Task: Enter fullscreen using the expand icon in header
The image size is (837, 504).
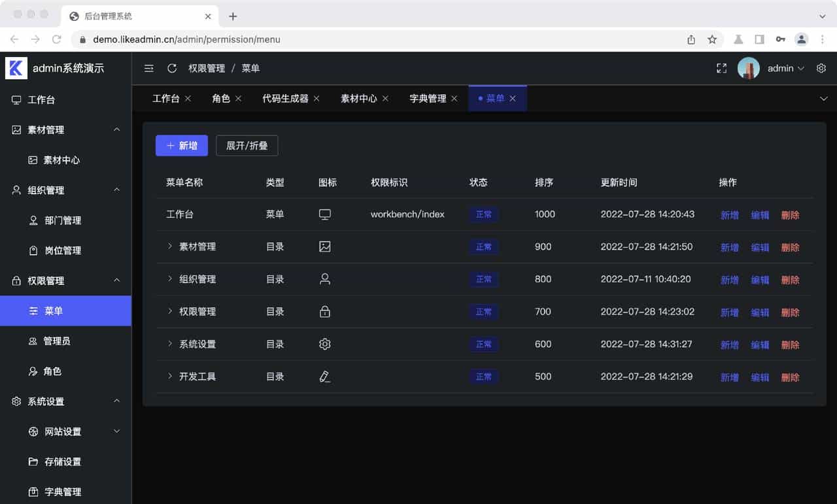Action: pyautogui.click(x=721, y=68)
